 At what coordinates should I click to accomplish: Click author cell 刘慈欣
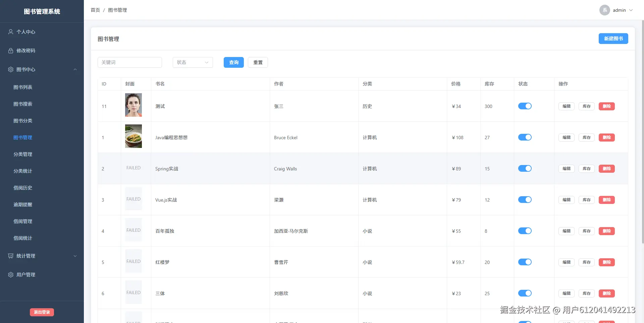[281, 293]
